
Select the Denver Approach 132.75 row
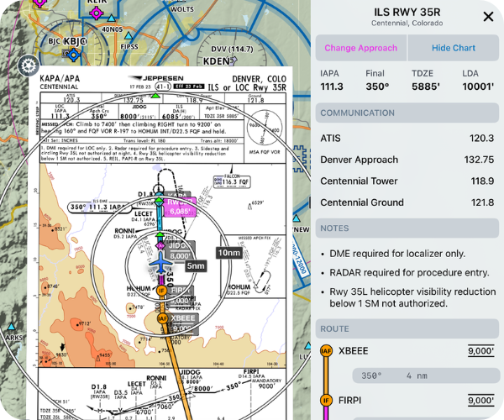pyautogui.click(x=407, y=160)
